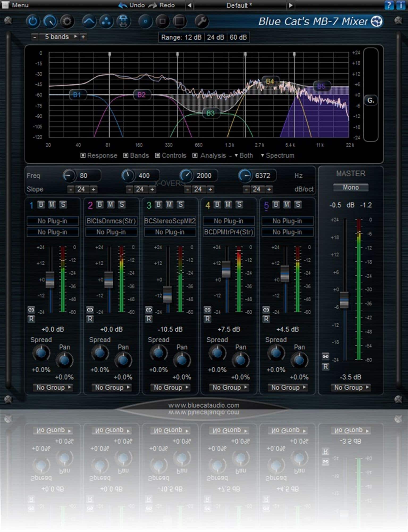
Task: Click the 2000 Hz crossover frequency knob
Action: point(186,176)
